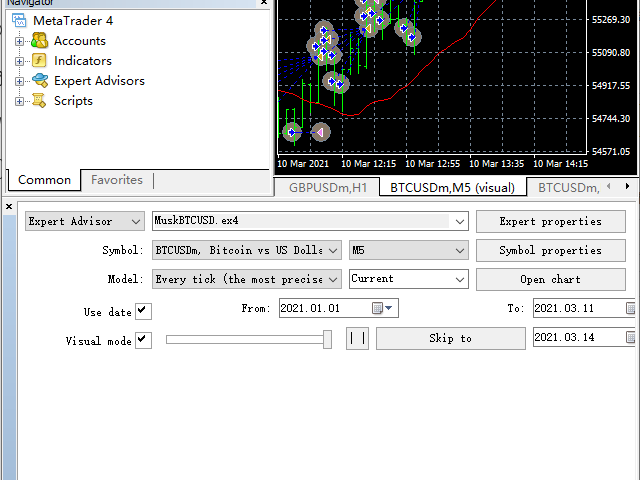Screen dimensions: 640x480
Task: Open the To date calendar icon
Action: pyautogui.click(x=631, y=308)
